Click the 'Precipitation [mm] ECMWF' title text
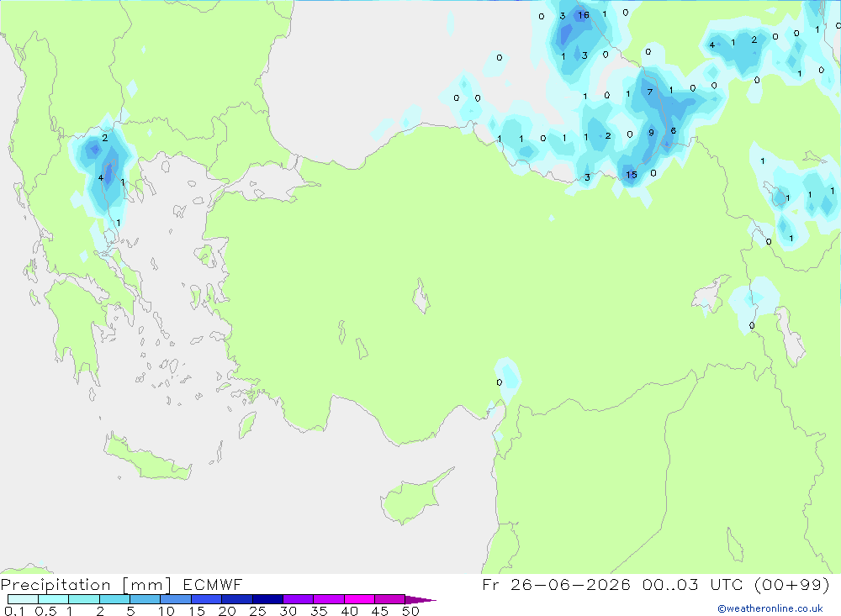 click(x=122, y=584)
